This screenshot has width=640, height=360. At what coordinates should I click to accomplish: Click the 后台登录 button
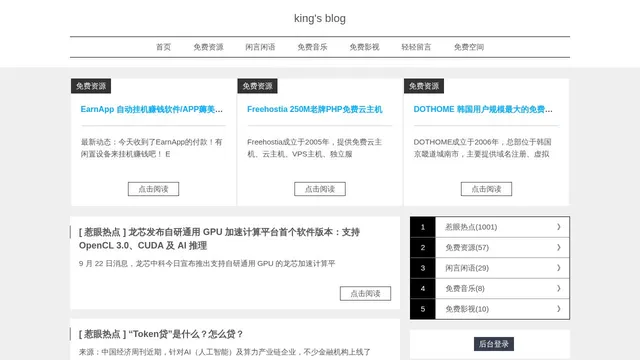(x=493, y=344)
